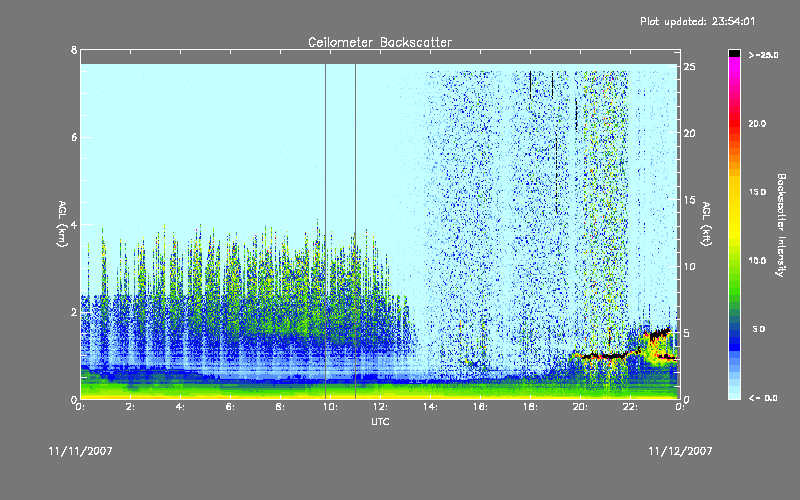Viewport: 800px width, 500px height.
Task: Click the 2 km tick label
Action: coord(74,312)
